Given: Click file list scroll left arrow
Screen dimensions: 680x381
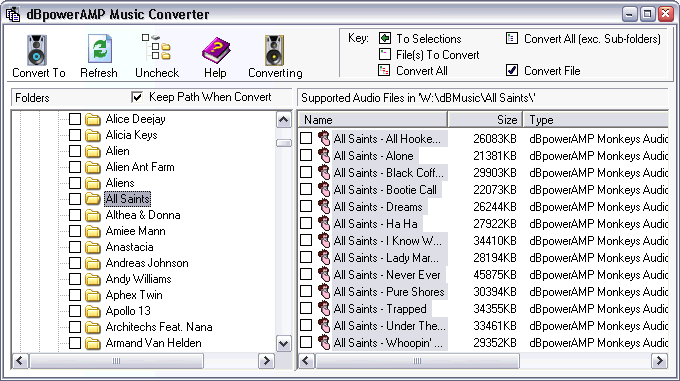Looking at the screenshot, I should tap(306, 361).
